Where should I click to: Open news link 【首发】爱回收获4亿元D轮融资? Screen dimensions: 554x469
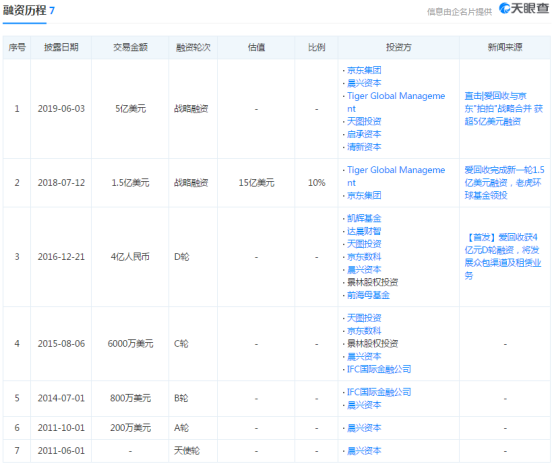pos(503,257)
